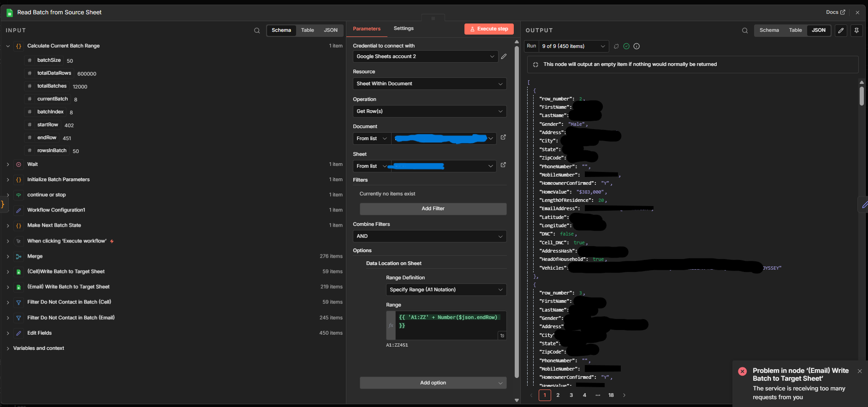Edit the Google Sheets credential with pencil icon
The width and height of the screenshot is (868, 407).
(504, 56)
